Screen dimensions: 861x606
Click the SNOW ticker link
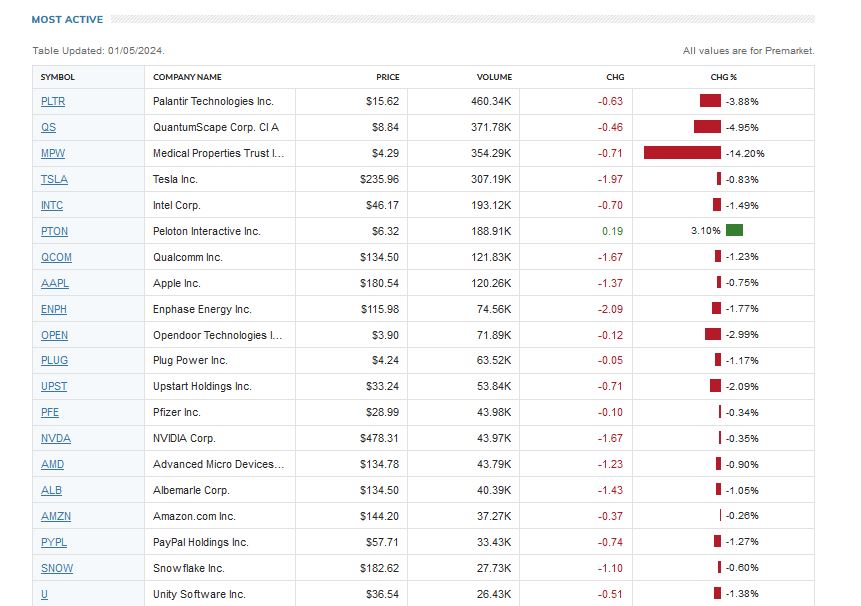[x=56, y=568]
